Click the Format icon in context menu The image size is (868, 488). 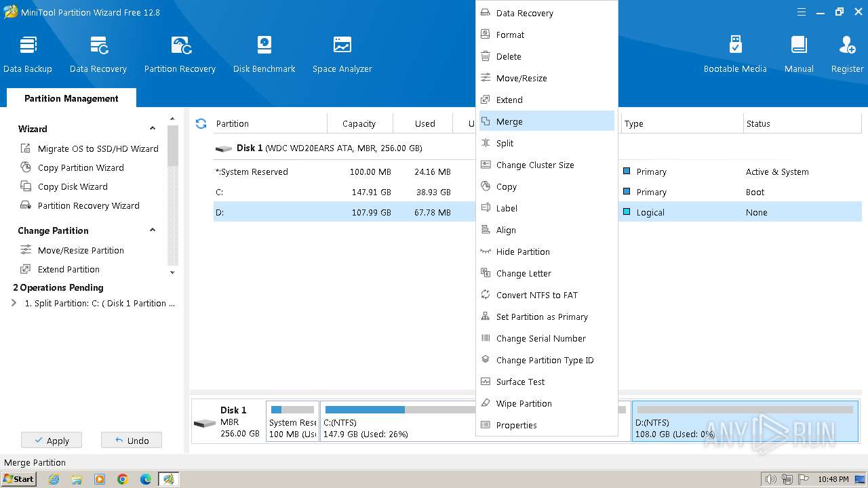[486, 35]
